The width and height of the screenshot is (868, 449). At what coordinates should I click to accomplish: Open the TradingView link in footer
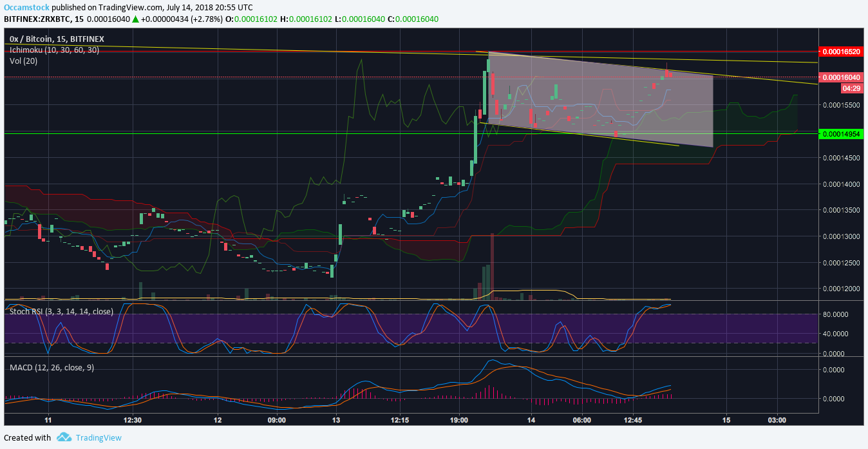[99, 437]
